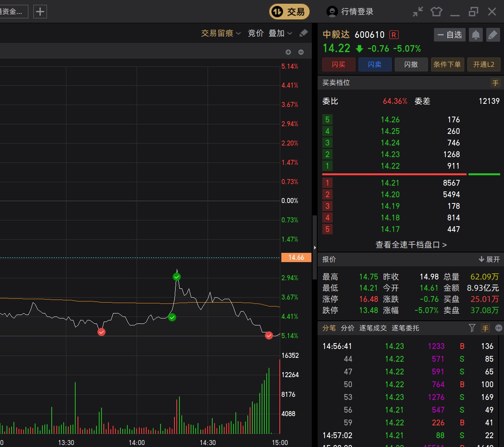Click the panel collapse arrow on divider
This screenshot has width=504, height=447.
click(315, 247)
